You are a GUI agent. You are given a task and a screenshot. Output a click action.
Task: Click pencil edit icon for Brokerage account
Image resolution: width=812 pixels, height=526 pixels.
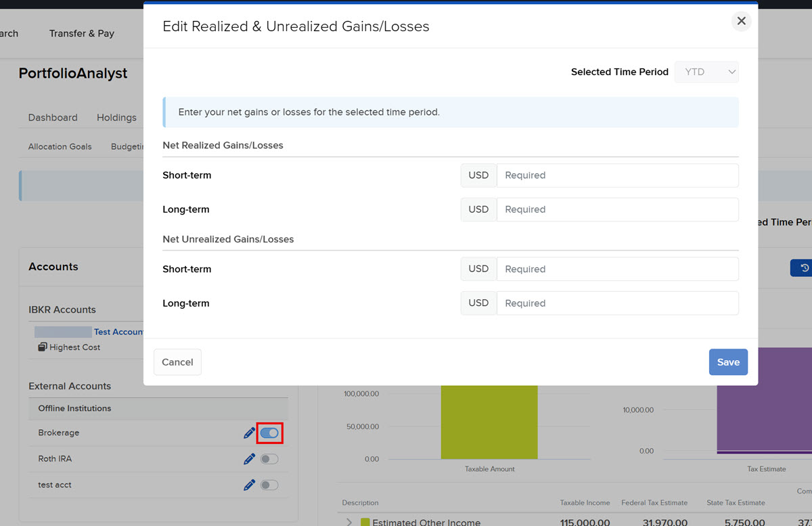(249, 433)
